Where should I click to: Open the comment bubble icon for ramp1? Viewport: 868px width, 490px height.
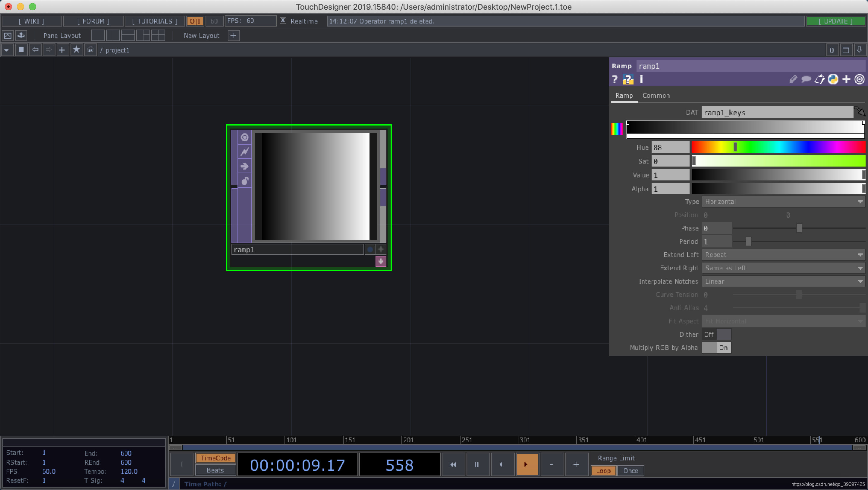pos(806,80)
